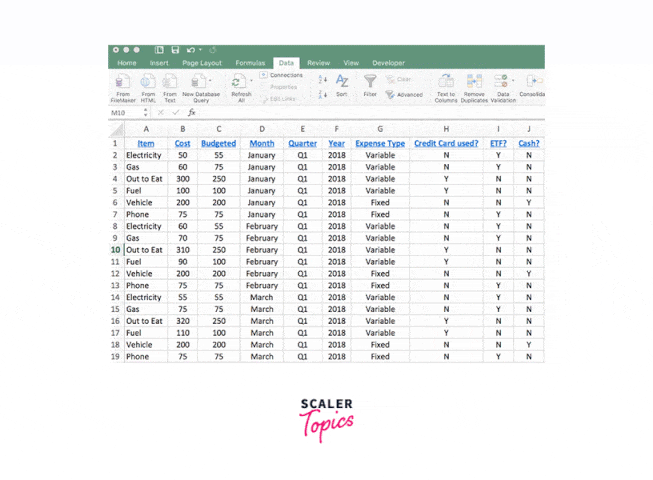Viewport: 653px width, 480px height.
Task: Click the Refresh All icon
Action: coord(237,82)
